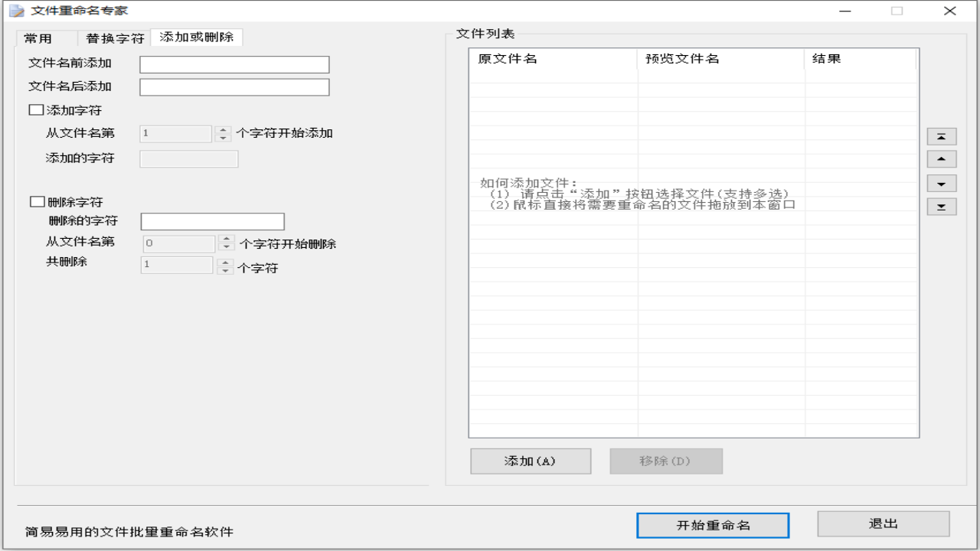Viewport: 980px width, 551px height.
Task: Click the move-up arrow icon
Action: tap(941, 158)
